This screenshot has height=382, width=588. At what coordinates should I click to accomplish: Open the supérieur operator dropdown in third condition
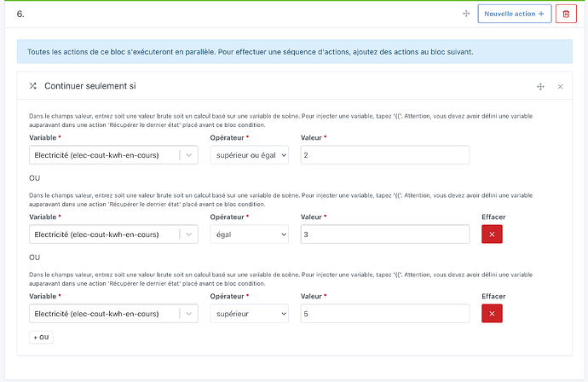click(x=249, y=314)
